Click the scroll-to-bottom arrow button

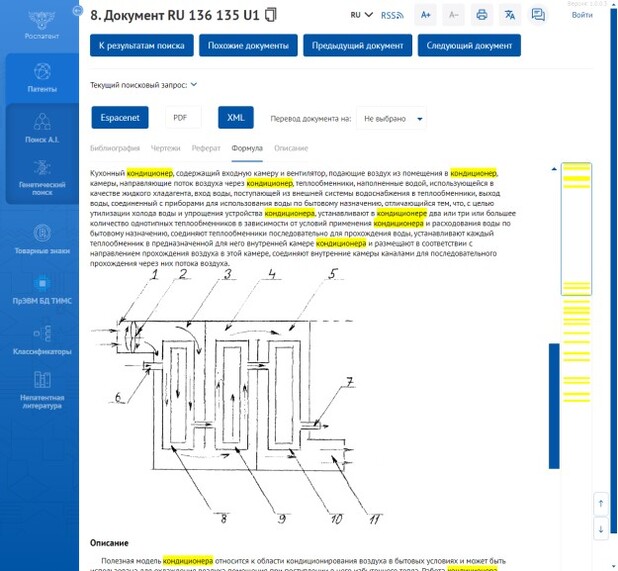601,529
